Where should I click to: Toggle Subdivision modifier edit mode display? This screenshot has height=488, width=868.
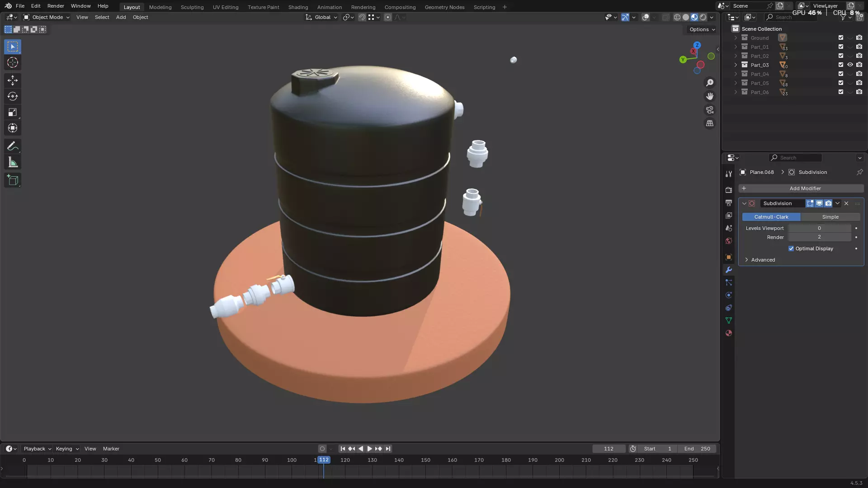(810, 203)
